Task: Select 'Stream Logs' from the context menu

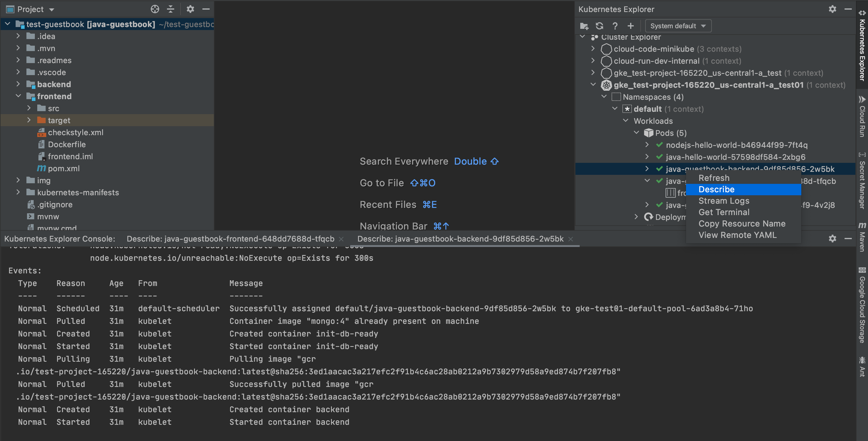Action: point(725,201)
